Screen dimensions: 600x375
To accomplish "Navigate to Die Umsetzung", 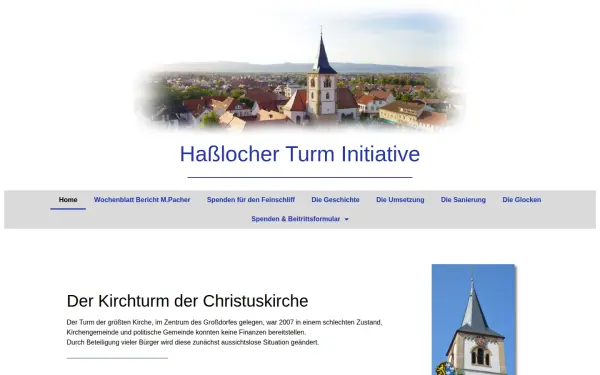I will coord(400,200).
